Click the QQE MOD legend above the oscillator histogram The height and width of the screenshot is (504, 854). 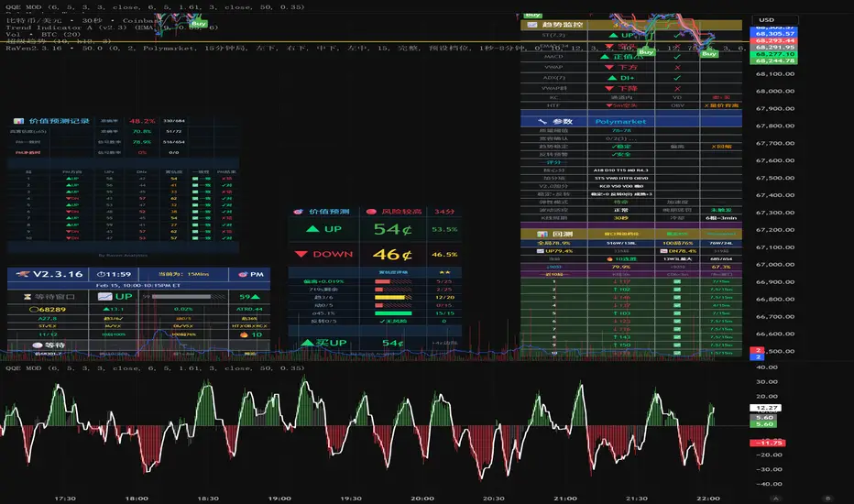(155, 368)
